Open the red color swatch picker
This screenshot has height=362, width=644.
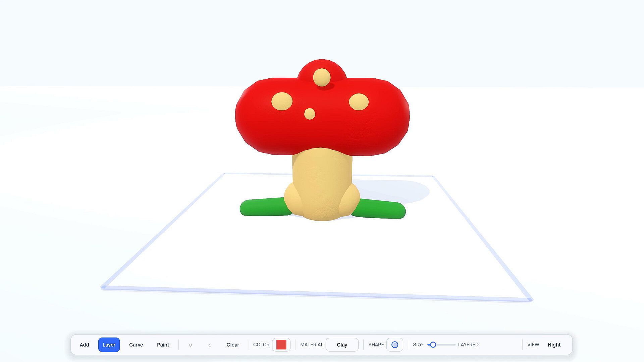point(281,345)
